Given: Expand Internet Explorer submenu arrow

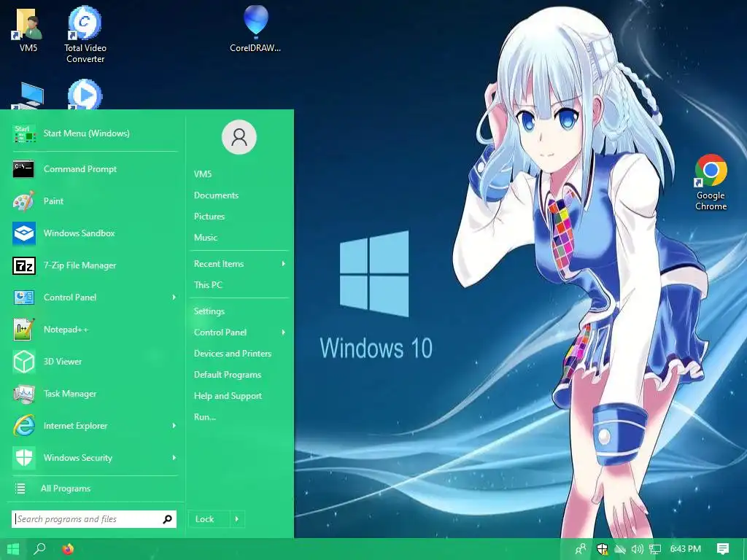Looking at the screenshot, I should (x=174, y=426).
